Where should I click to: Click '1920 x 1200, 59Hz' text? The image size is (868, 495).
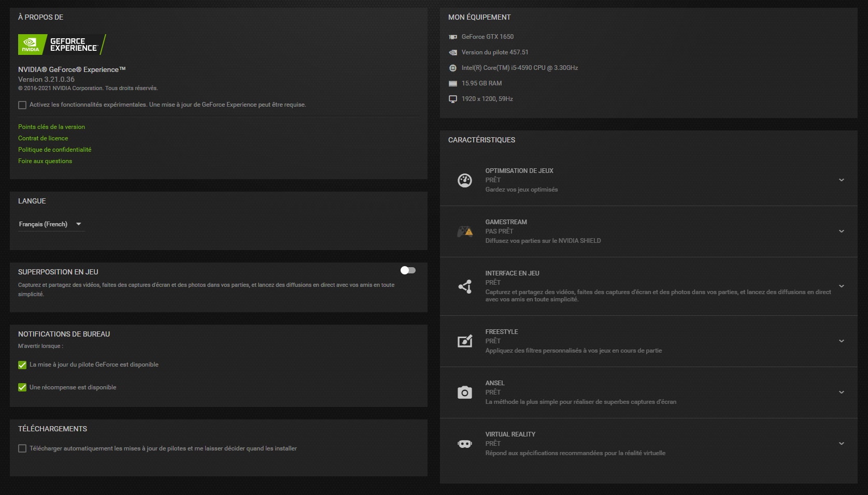(487, 99)
